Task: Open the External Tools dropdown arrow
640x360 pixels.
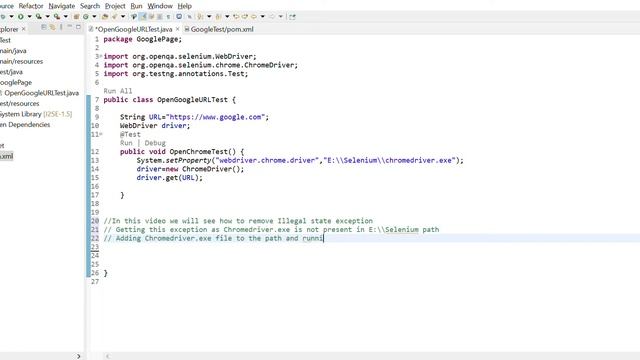Action: pyautogui.click(x=66, y=17)
